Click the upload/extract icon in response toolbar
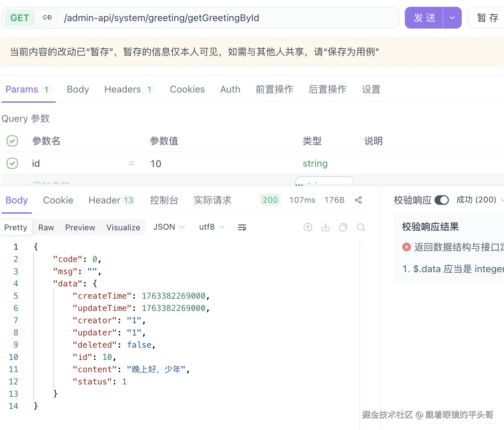 point(308,227)
